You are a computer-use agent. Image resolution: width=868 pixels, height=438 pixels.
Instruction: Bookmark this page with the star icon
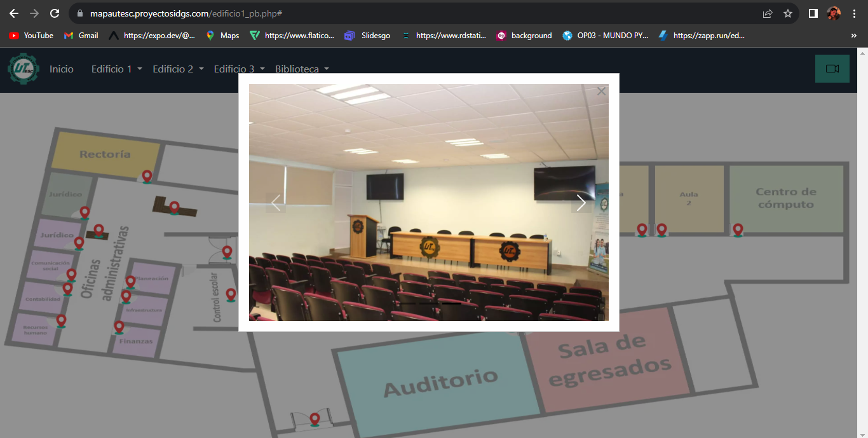click(788, 13)
